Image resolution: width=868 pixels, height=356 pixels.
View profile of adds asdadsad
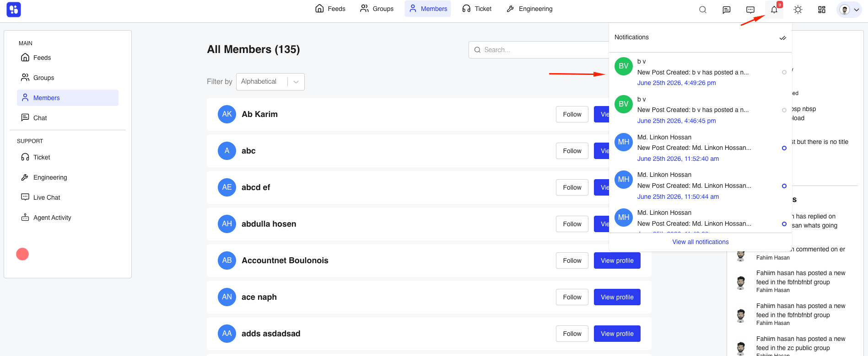coord(617,334)
